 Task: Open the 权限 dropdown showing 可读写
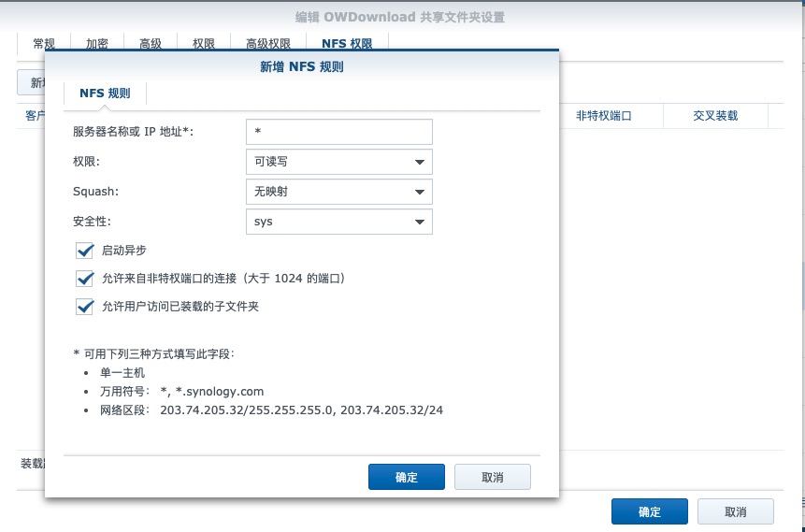click(x=338, y=162)
